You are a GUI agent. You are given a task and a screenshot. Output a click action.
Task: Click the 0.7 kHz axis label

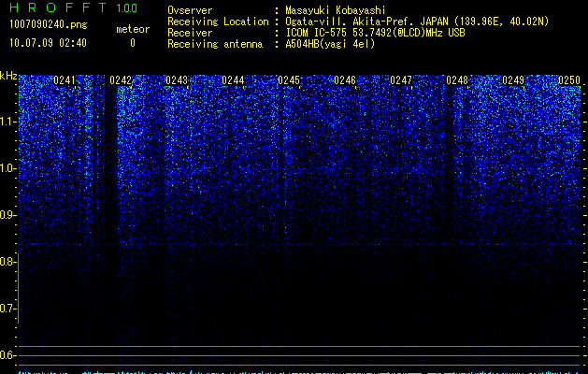tap(7, 309)
